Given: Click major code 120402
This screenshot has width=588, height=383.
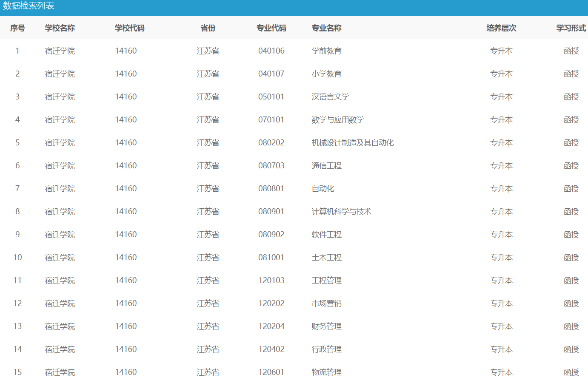Looking at the screenshot, I should click(x=271, y=349).
